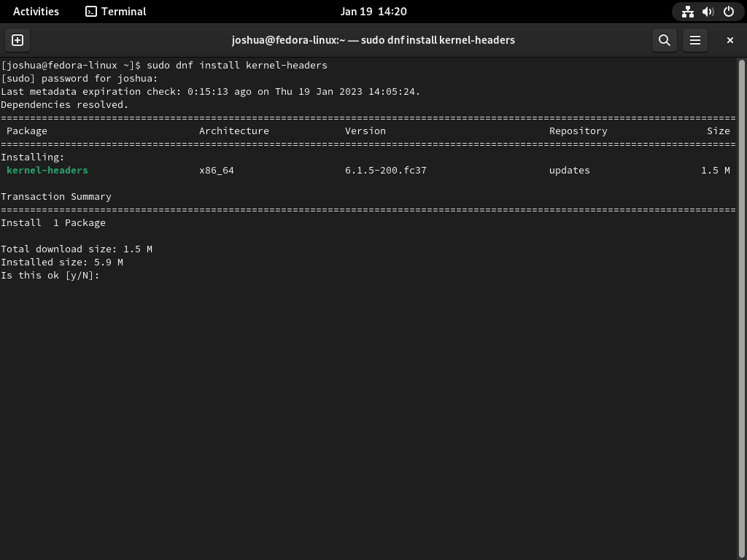Click the wired network icon in system tray
This screenshot has height=560, width=747.
[x=687, y=11]
